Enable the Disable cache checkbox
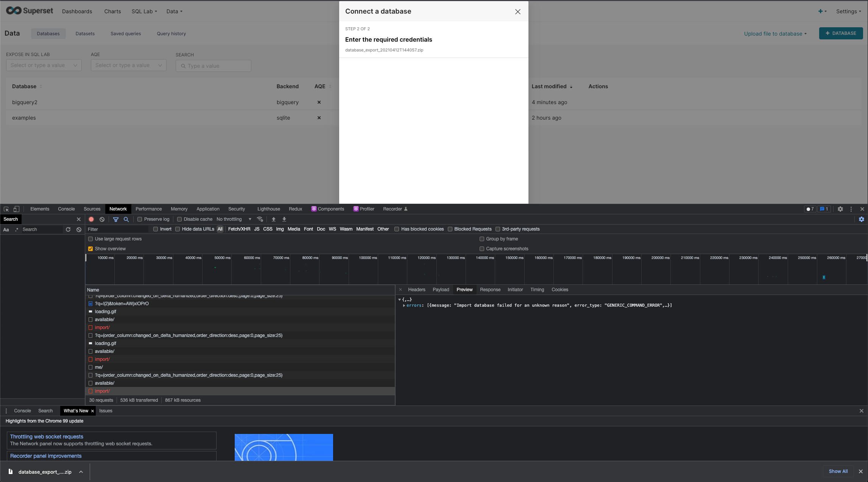Screen dimensions: 868x482 (179, 219)
